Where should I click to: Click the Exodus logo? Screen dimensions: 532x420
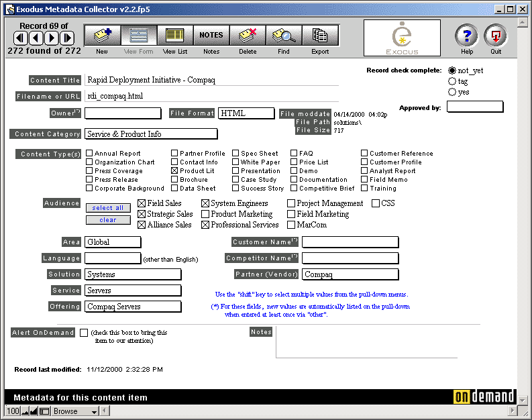(402, 38)
